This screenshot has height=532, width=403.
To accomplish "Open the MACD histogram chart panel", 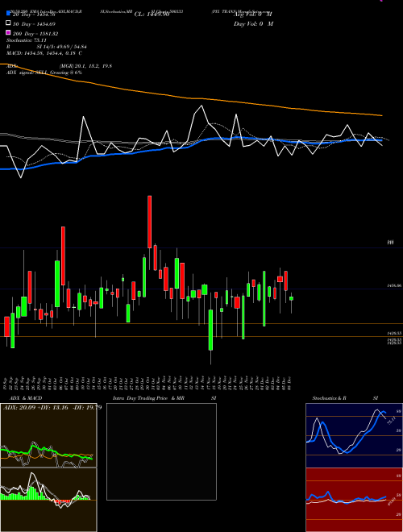I will [48, 500].
